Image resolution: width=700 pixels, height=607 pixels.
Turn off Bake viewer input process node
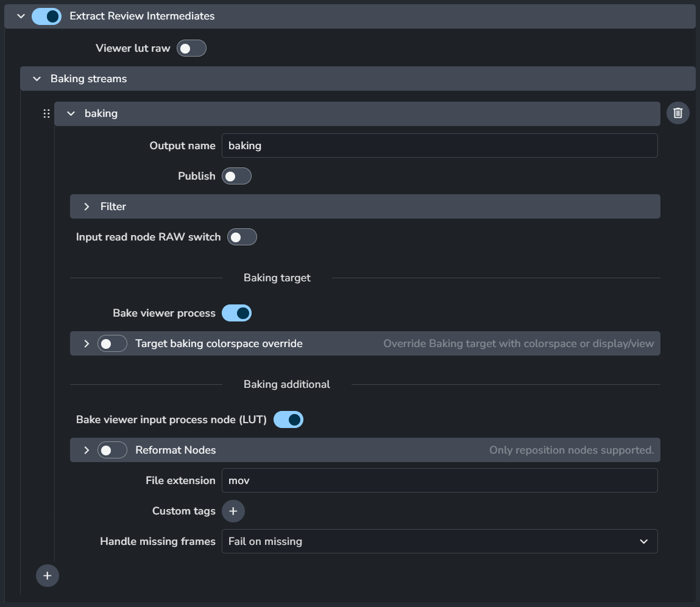point(288,419)
